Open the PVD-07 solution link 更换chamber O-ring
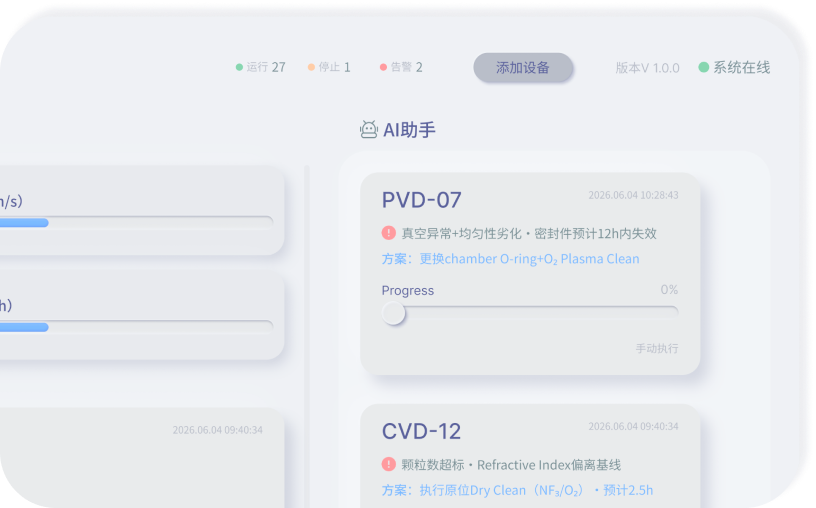Screen dimensions: 816x508 [511, 259]
